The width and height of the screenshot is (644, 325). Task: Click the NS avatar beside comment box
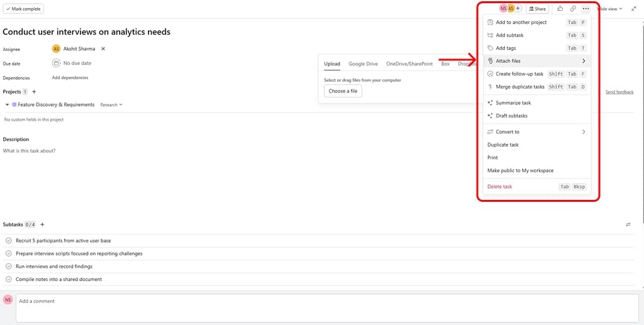click(8, 300)
